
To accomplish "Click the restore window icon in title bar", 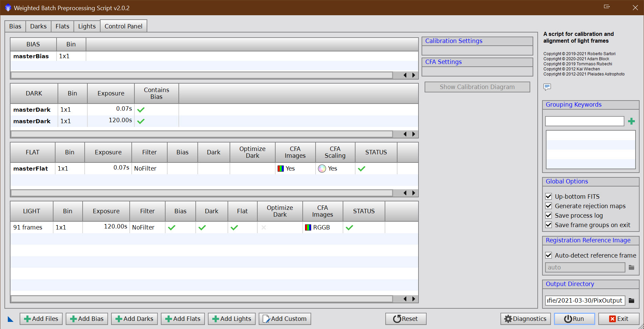I will 607,6.
